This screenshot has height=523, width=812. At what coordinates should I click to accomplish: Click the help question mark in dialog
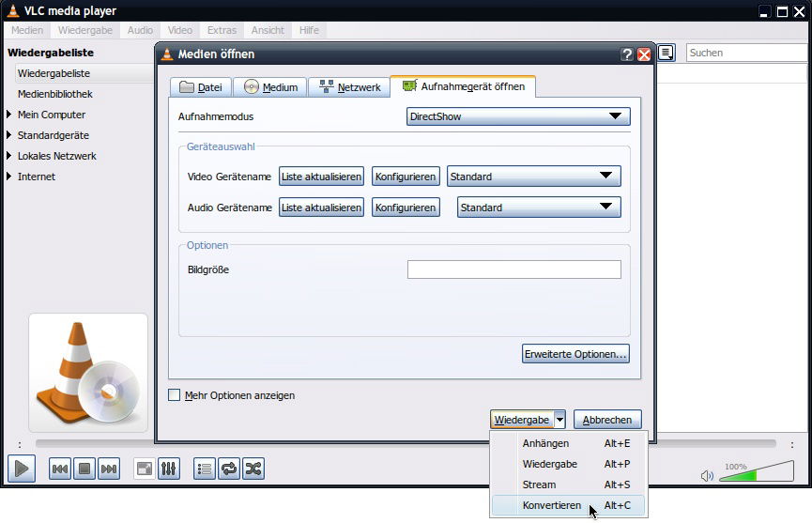(627, 54)
